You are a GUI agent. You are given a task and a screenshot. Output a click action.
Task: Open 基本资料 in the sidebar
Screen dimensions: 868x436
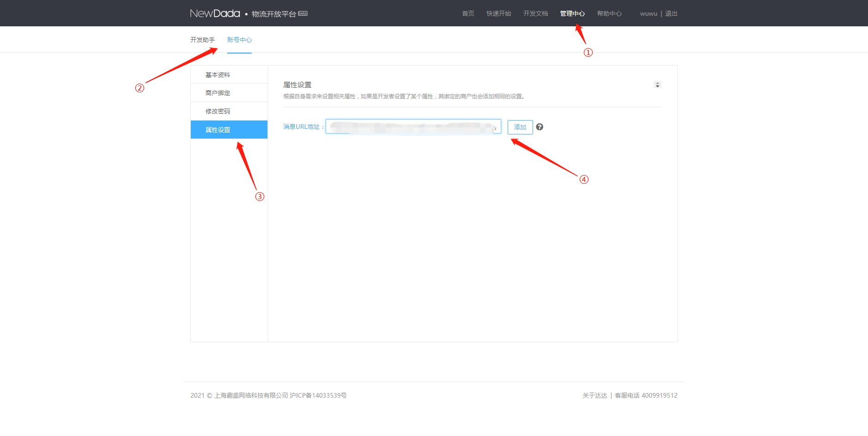[x=218, y=75]
